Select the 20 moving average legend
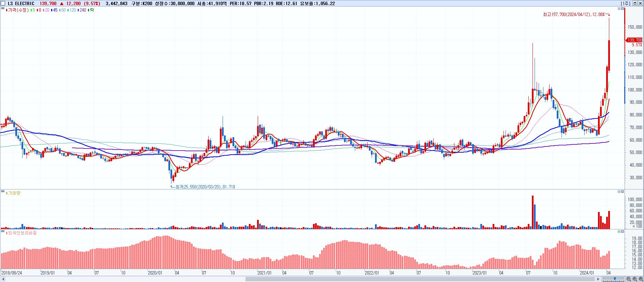 46,10
